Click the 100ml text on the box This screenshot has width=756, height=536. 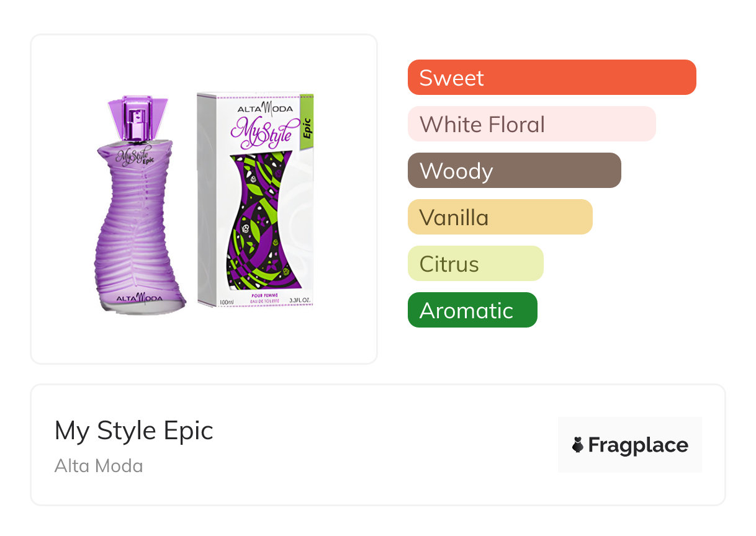click(x=226, y=302)
